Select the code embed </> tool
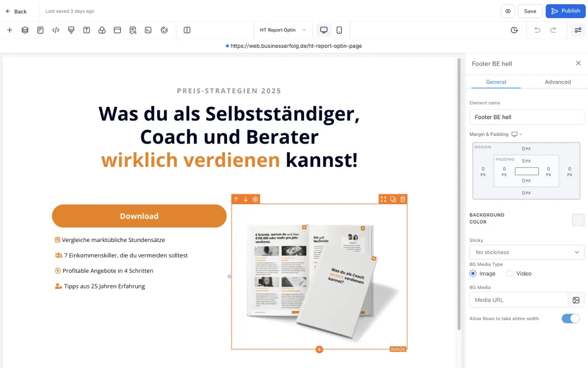This screenshot has width=588, height=368. click(x=56, y=30)
